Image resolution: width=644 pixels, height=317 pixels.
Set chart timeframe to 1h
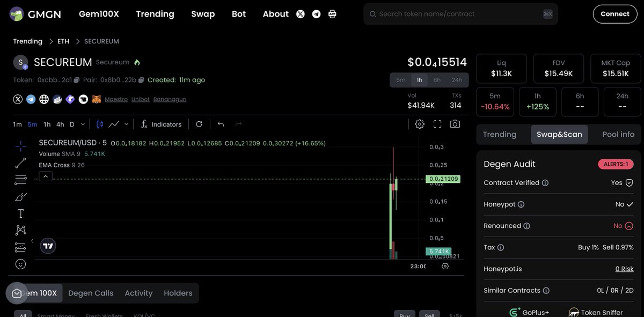(47, 124)
